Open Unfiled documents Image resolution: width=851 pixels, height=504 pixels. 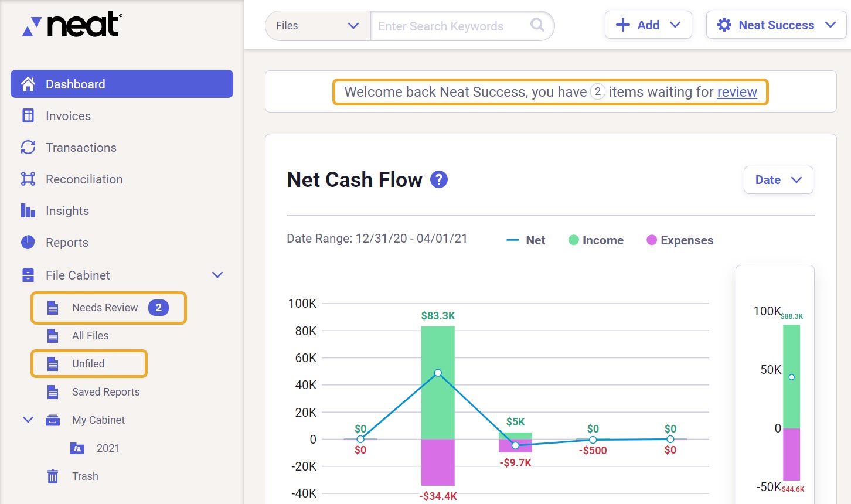88,364
